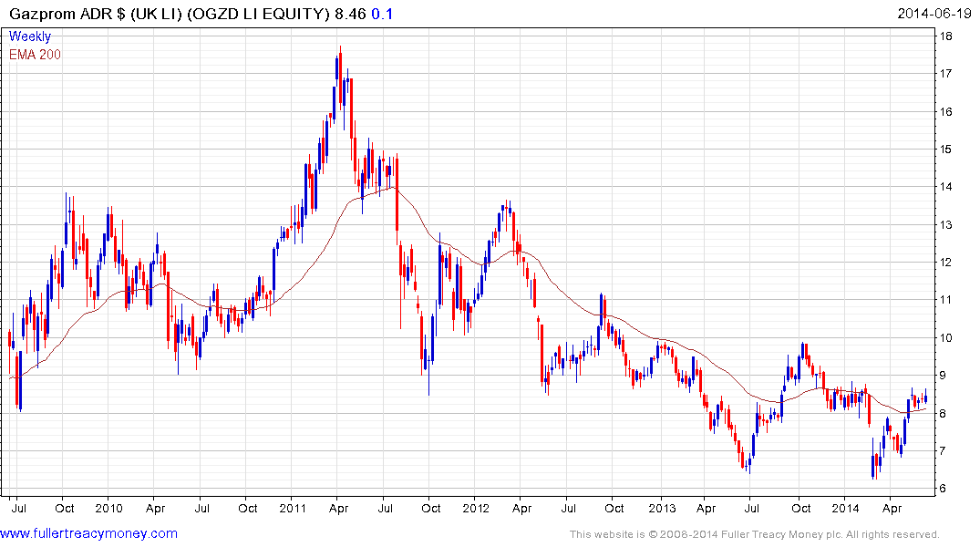Select price axis label 11
The height and width of the screenshot is (547, 980).
945,300
